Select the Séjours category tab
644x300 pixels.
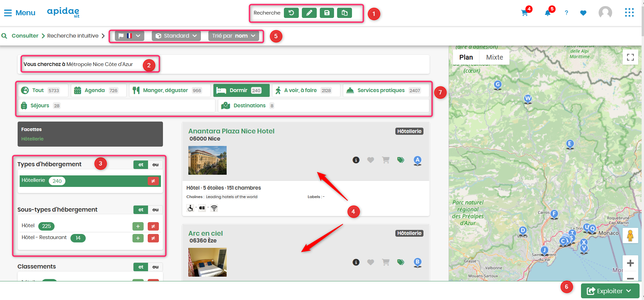click(117, 106)
